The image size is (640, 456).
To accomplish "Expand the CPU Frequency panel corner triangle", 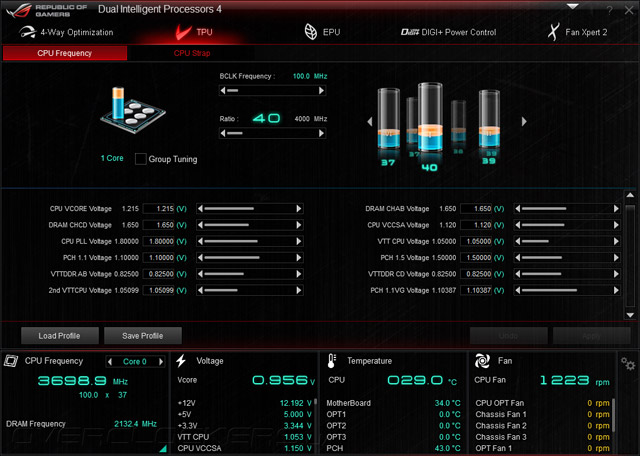I will pos(163,449).
